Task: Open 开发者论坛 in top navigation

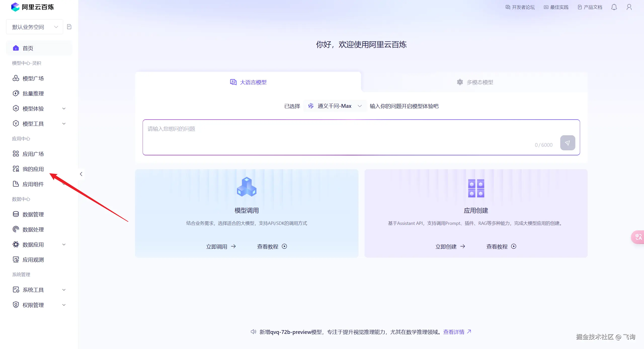Action: 520,7
